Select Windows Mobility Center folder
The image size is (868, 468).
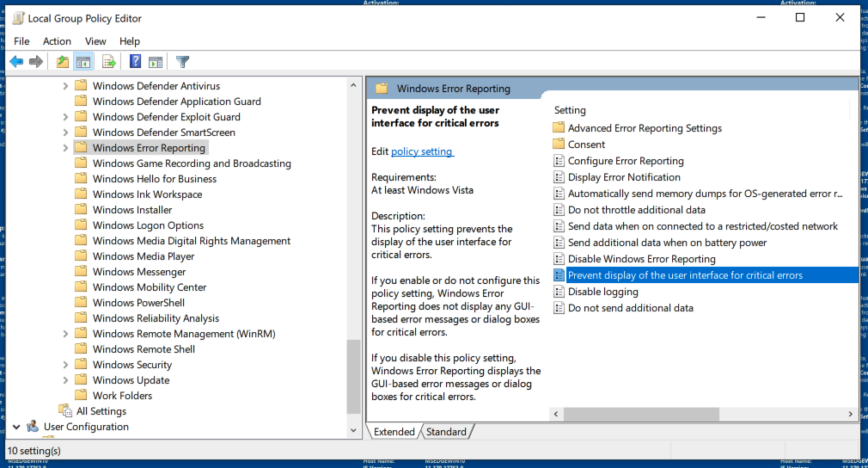150,287
